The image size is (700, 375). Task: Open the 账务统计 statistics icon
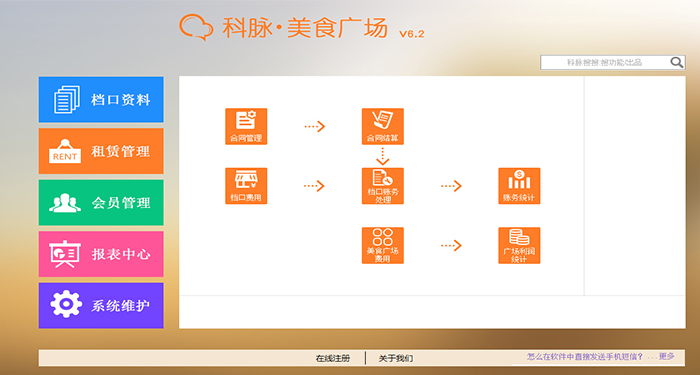tap(519, 186)
